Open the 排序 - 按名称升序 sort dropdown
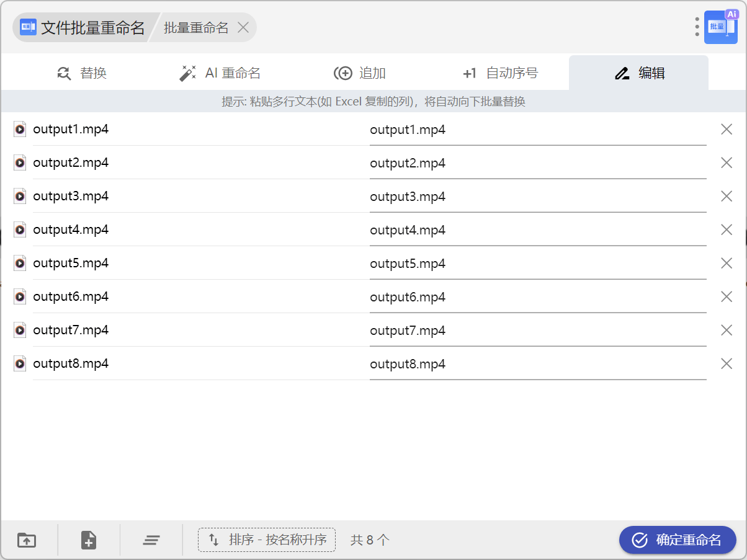The width and height of the screenshot is (747, 560). click(267, 540)
